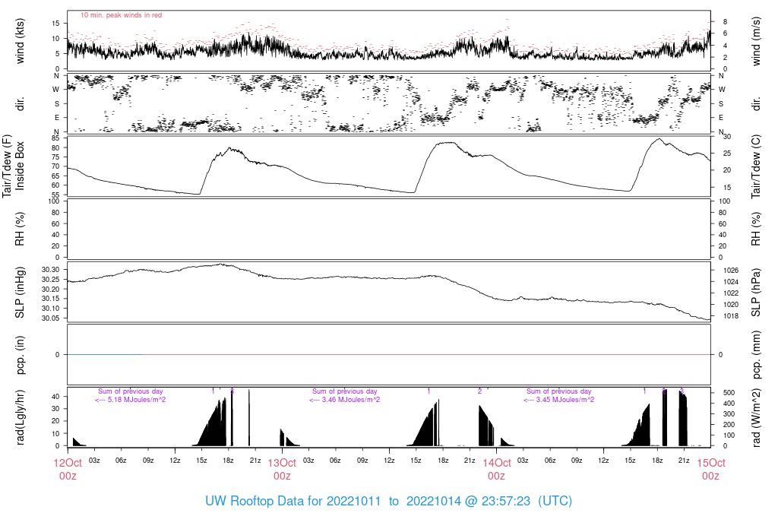Viewport: 778px width, 532px height.
Task: Select the 'rad (W/m^2)' axis label
Action: coord(756,417)
